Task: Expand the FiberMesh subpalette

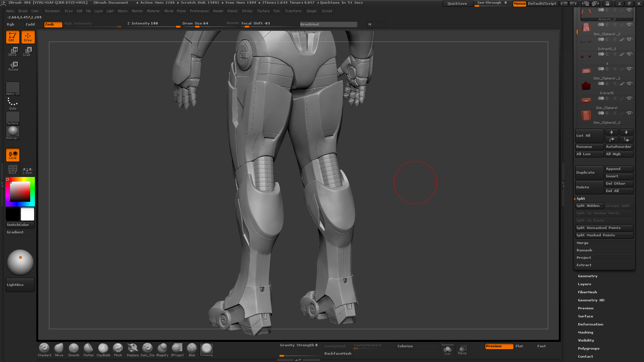Action: 587,292
